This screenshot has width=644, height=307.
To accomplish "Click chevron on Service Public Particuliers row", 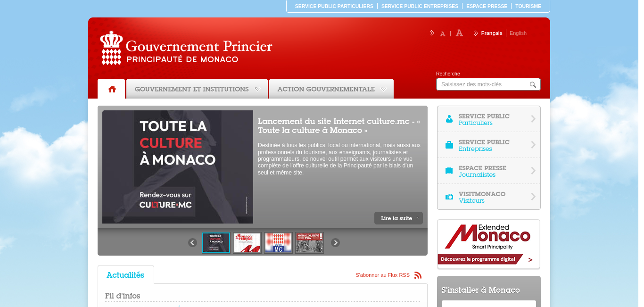I will pos(533,119).
